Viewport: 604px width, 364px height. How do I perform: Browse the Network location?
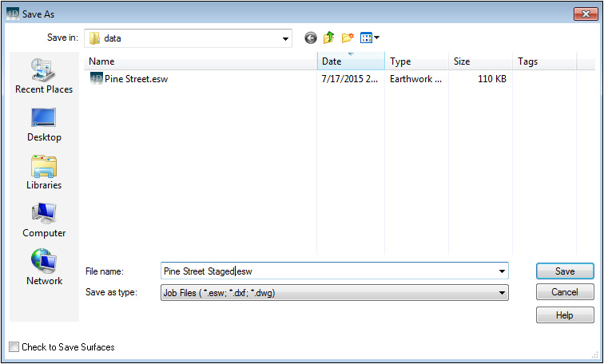click(44, 268)
